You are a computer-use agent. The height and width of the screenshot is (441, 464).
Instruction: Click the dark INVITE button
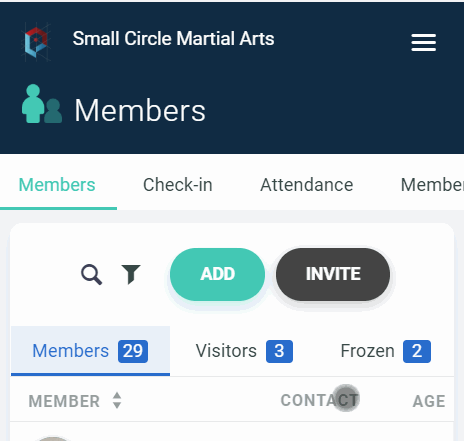pyautogui.click(x=333, y=274)
